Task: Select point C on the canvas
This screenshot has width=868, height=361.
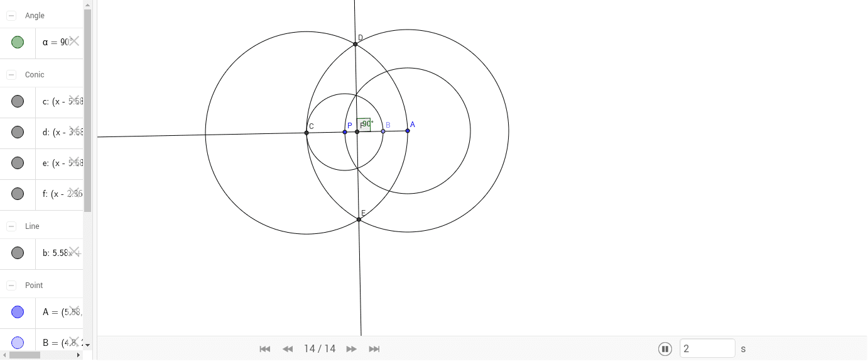Action: tap(307, 133)
